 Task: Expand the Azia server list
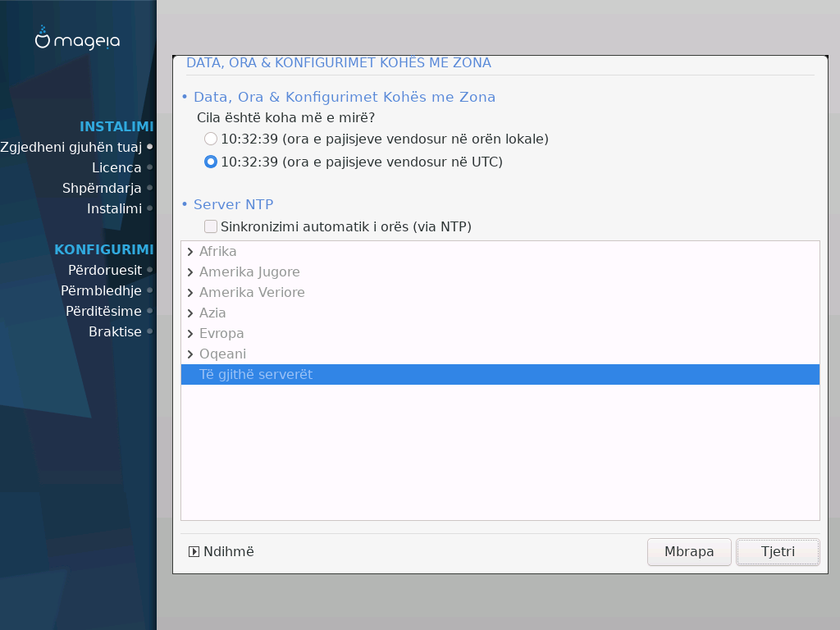[x=190, y=313]
